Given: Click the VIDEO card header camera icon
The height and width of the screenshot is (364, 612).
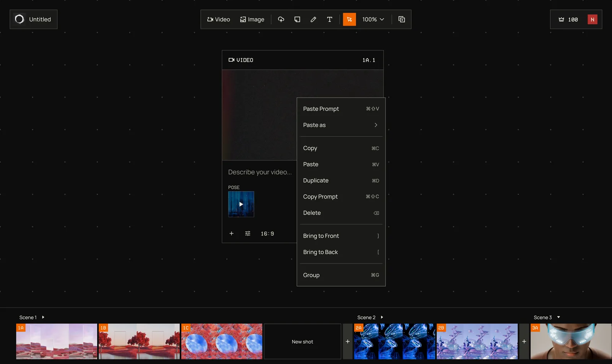Looking at the screenshot, I should tap(231, 60).
